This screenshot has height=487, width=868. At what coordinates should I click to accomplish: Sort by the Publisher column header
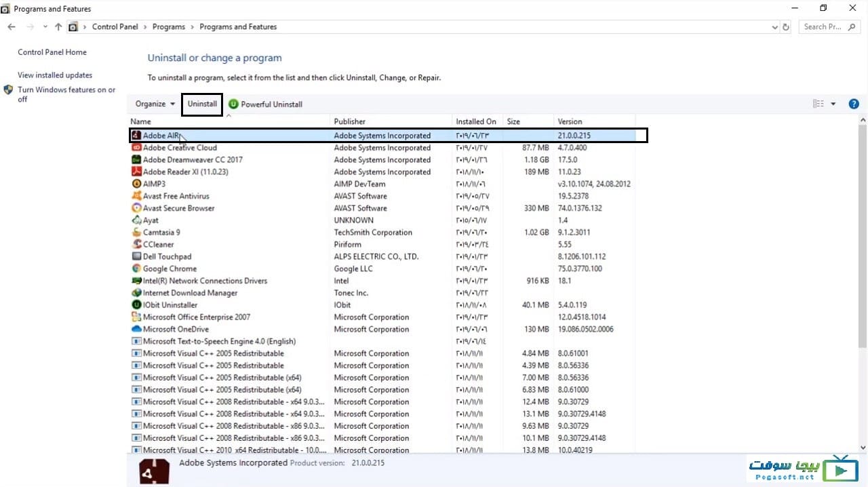(391, 121)
